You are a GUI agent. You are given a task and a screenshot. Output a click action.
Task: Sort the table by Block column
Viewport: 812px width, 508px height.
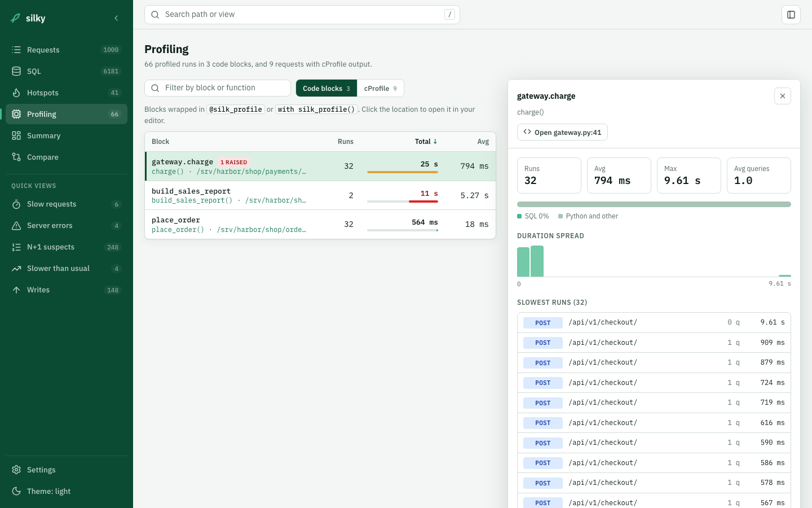click(161, 142)
